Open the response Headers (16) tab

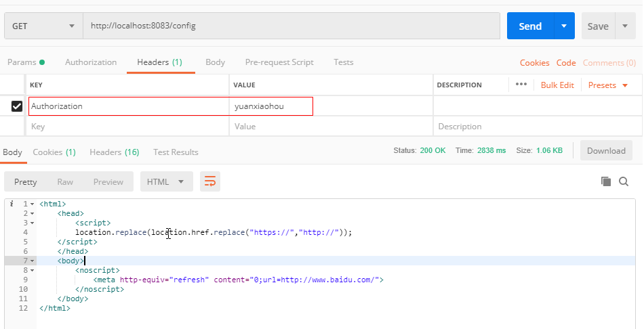pos(114,152)
